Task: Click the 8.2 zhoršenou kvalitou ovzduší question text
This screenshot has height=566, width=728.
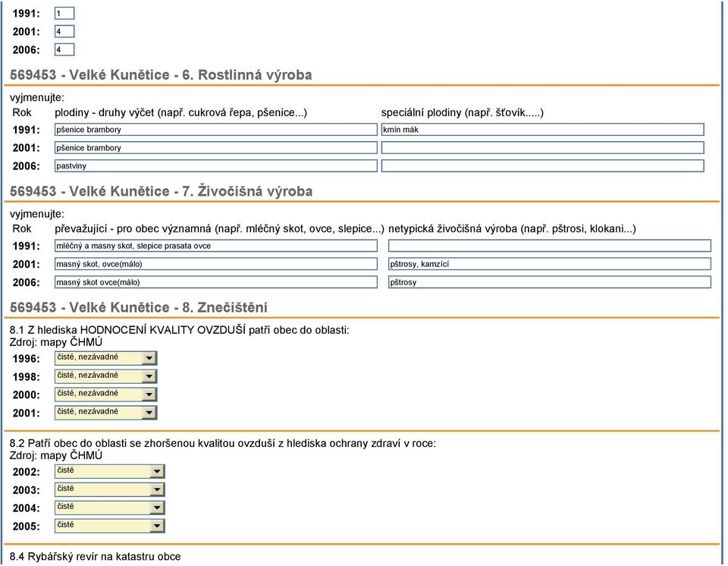Action: coord(223,443)
